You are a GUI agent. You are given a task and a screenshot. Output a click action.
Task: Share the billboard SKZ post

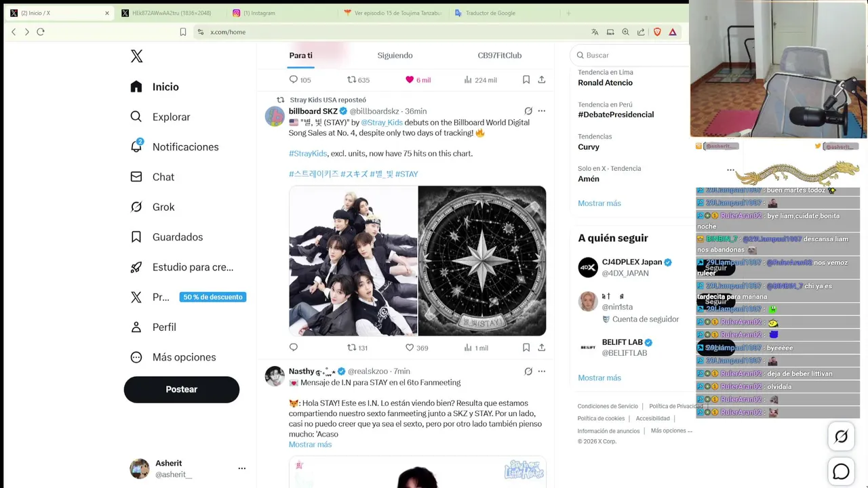point(542,348)
